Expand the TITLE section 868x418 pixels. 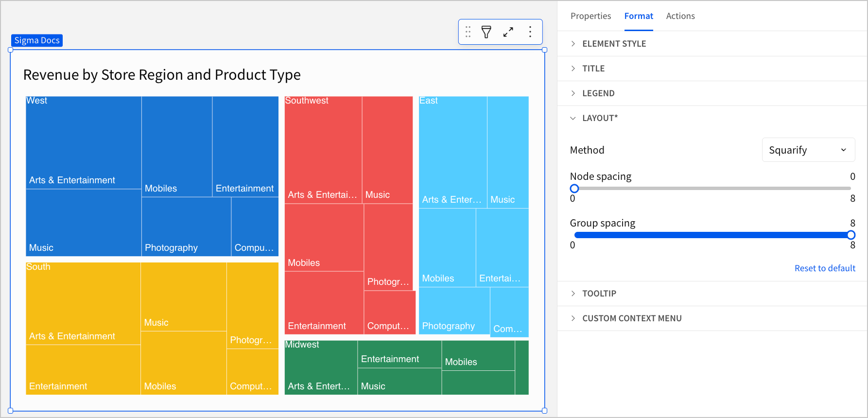pos(712,69)
